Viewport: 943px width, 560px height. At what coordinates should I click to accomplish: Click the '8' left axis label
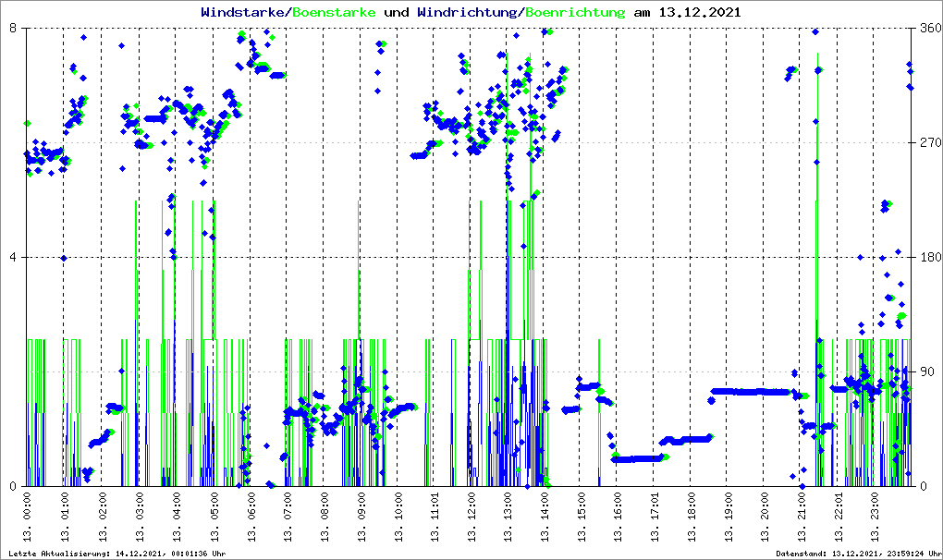click(x=13, y=29)
